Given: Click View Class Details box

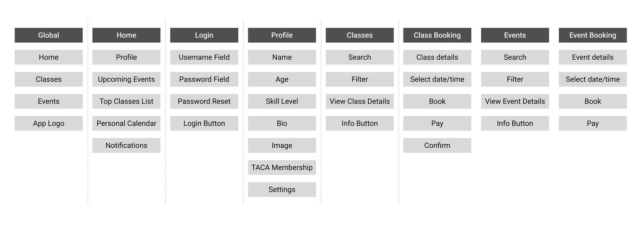Looking at the screenshot, I should (x=360, y=101).
